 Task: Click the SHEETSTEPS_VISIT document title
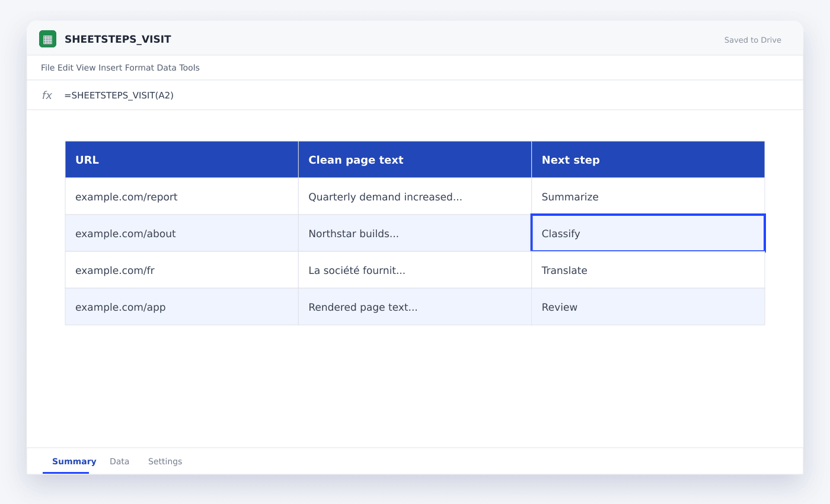tap(117, 40)
